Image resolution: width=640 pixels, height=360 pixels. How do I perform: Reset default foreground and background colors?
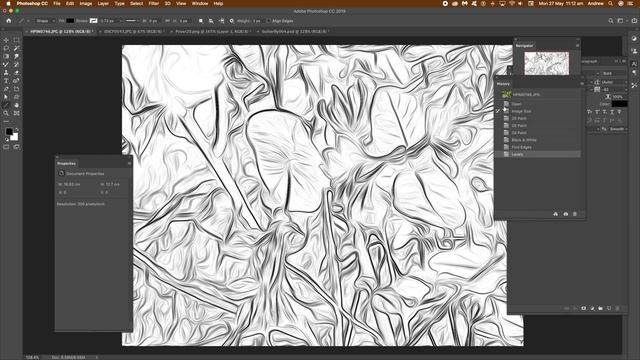click(x=6, y=139)
